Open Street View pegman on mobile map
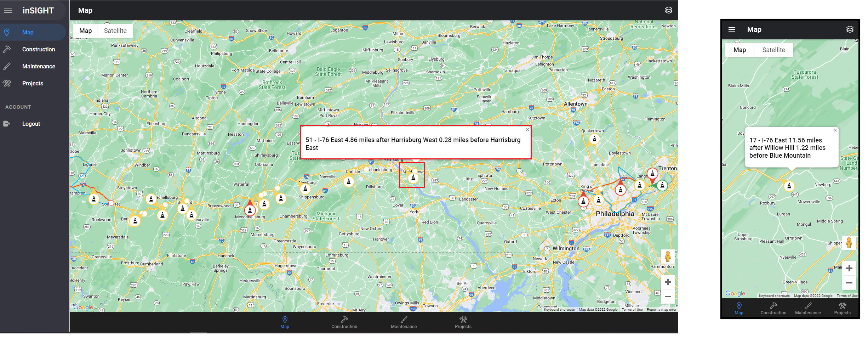The height and width of the screenshot is (338, 868). click(x=849, y=243)
